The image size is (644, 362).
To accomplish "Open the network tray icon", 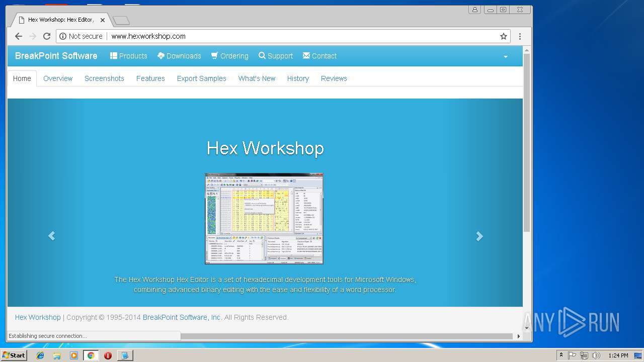I will pos(584,355).
